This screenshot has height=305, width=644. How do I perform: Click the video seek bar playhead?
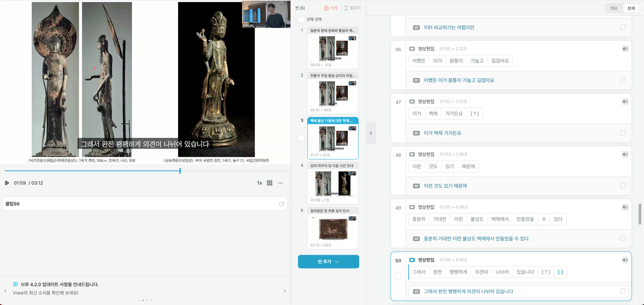point(180,171)
